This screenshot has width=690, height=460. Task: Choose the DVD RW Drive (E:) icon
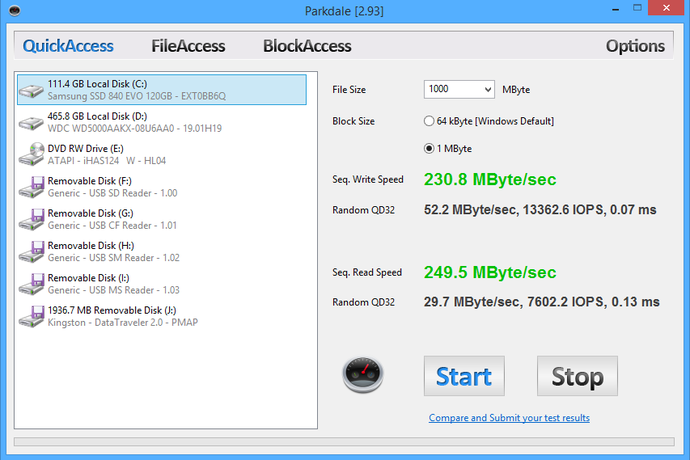pyautogui.click(x=32, y=154)
